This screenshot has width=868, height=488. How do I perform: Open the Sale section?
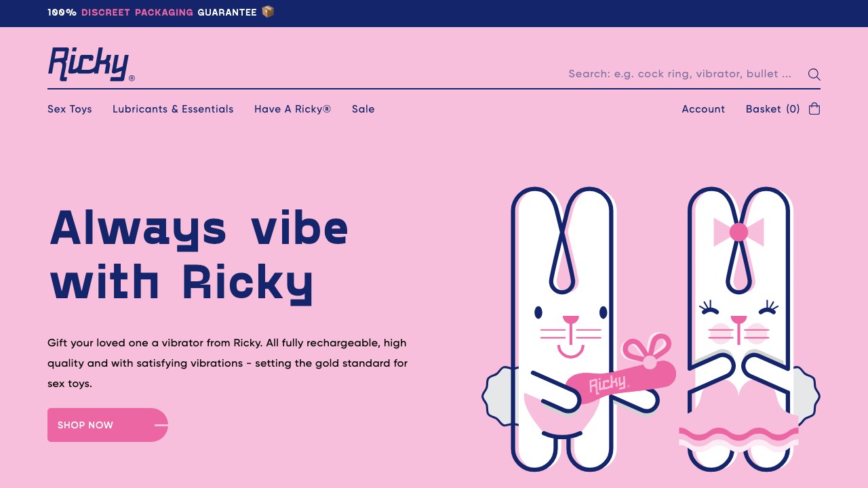[x=363, y=109]
